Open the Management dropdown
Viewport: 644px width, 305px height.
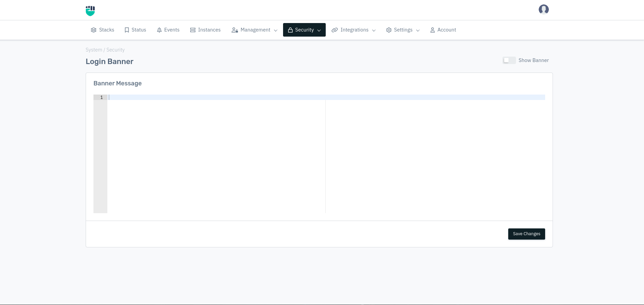tap(254, 30)
